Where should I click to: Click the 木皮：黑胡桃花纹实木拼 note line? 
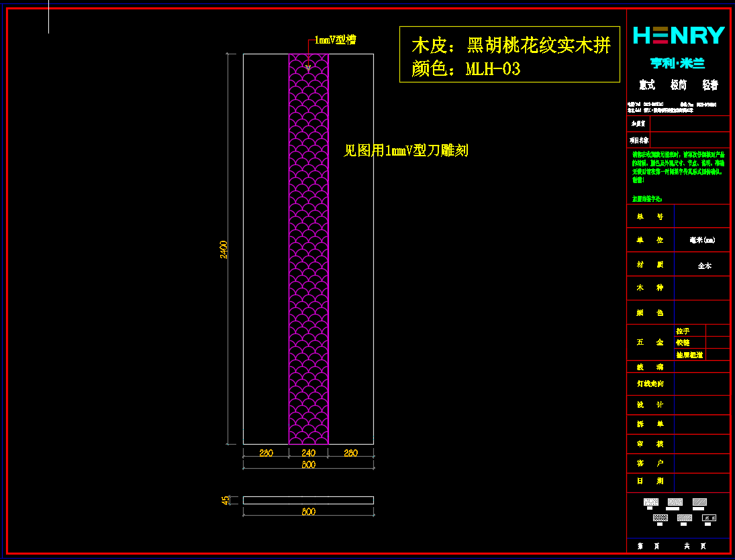(510, 46)
